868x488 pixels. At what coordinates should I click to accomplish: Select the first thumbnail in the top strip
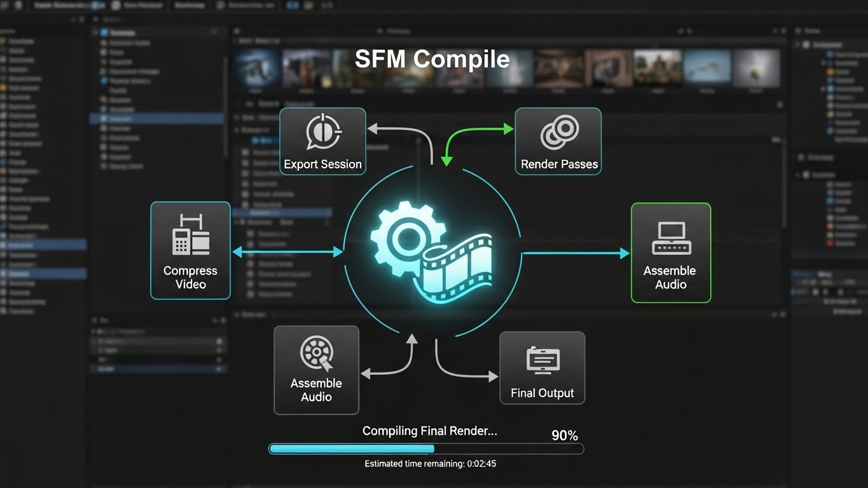tap(258, 68)
